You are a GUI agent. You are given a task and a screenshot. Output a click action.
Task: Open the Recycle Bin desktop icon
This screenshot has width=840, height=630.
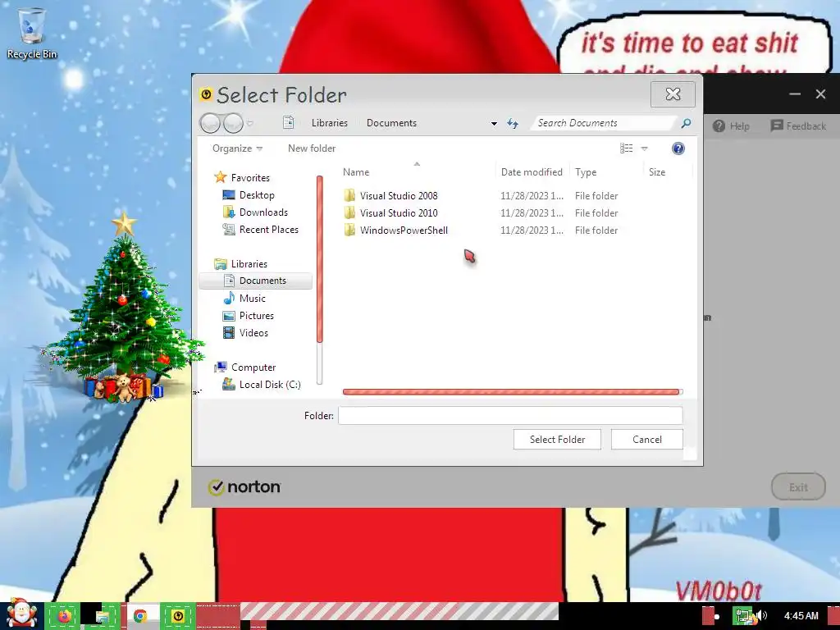pyautogui.click(x=32, y=33)
